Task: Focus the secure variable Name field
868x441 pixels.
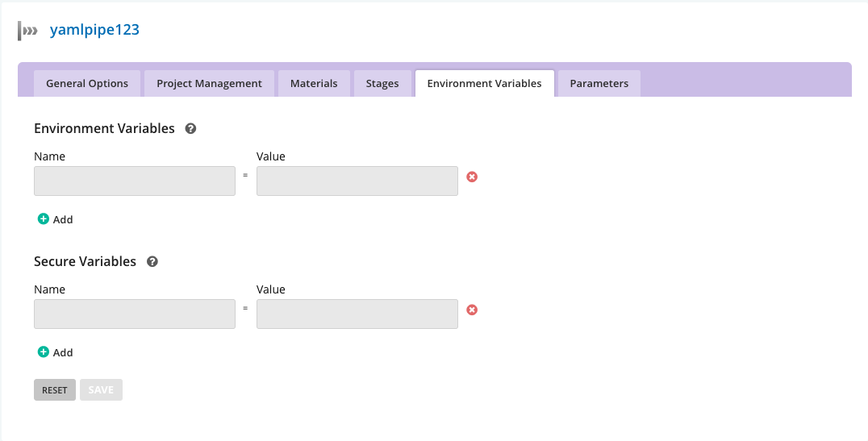Action: [135, 314]
